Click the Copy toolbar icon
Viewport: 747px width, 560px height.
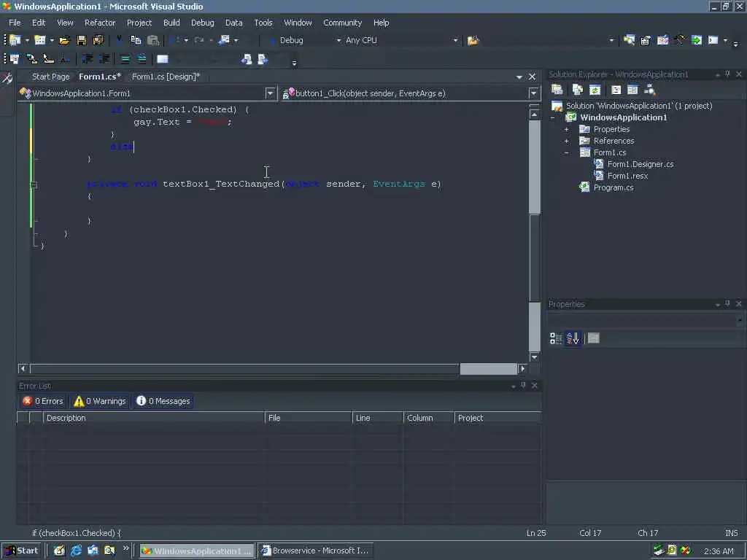pyautogui.click(x=136, y=41)
